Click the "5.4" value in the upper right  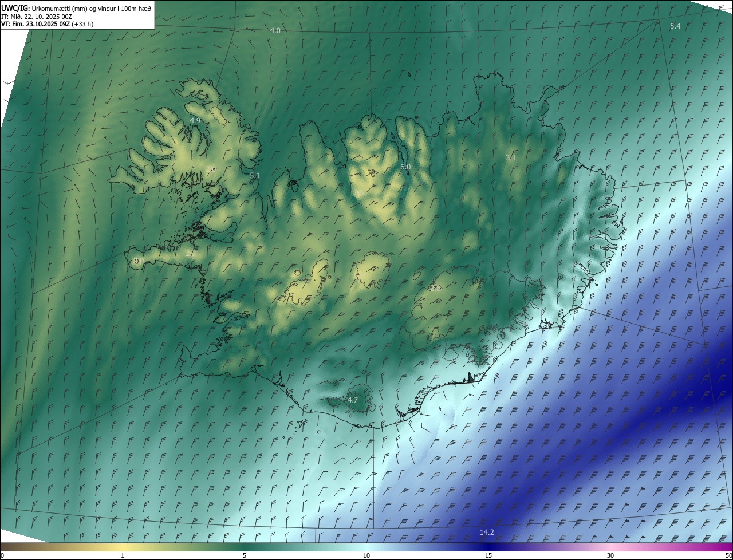(x=675, y=26)
